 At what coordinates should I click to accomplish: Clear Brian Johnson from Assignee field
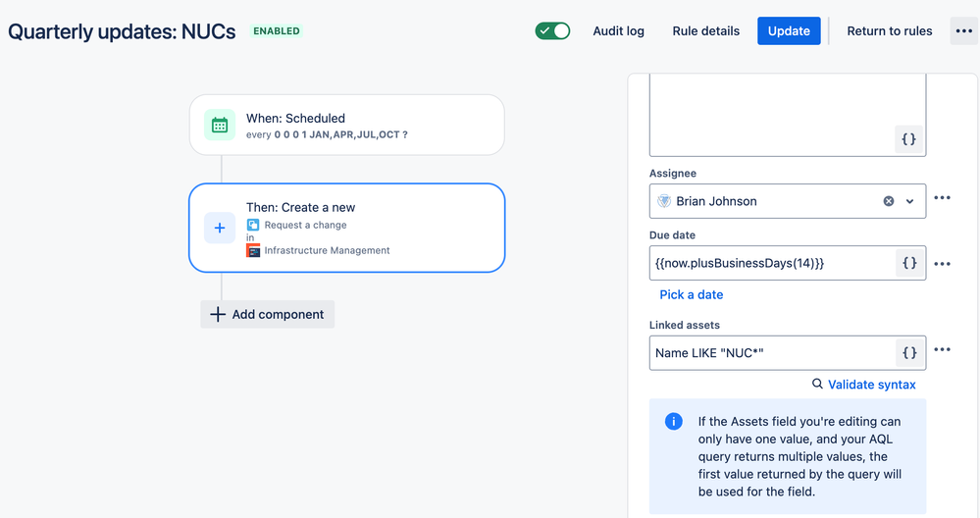click(888, 201)
